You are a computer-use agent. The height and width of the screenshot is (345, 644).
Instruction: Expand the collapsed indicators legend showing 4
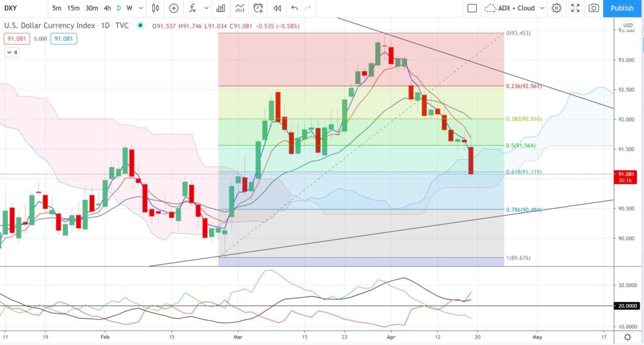click(x=12, y=52)
